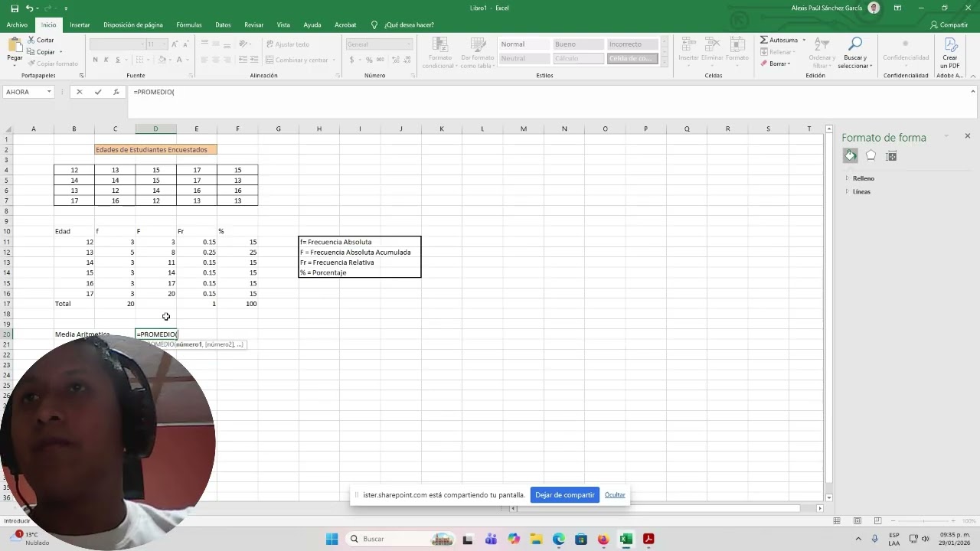Switch to the Fórmulas tab
This screenshot has width=980, height=551.
[189, 24]
